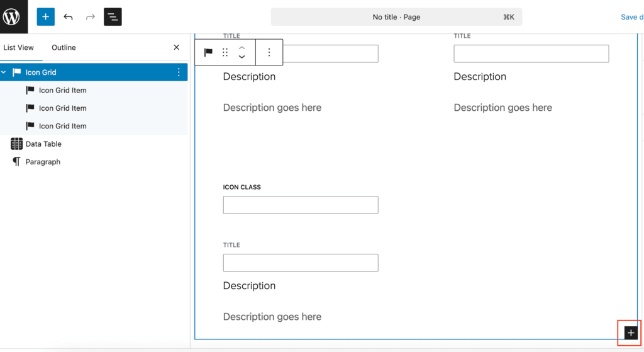Click the Icon Grid flag block icon in toolbar
This screenshot has height=352, width=644.
208,52
